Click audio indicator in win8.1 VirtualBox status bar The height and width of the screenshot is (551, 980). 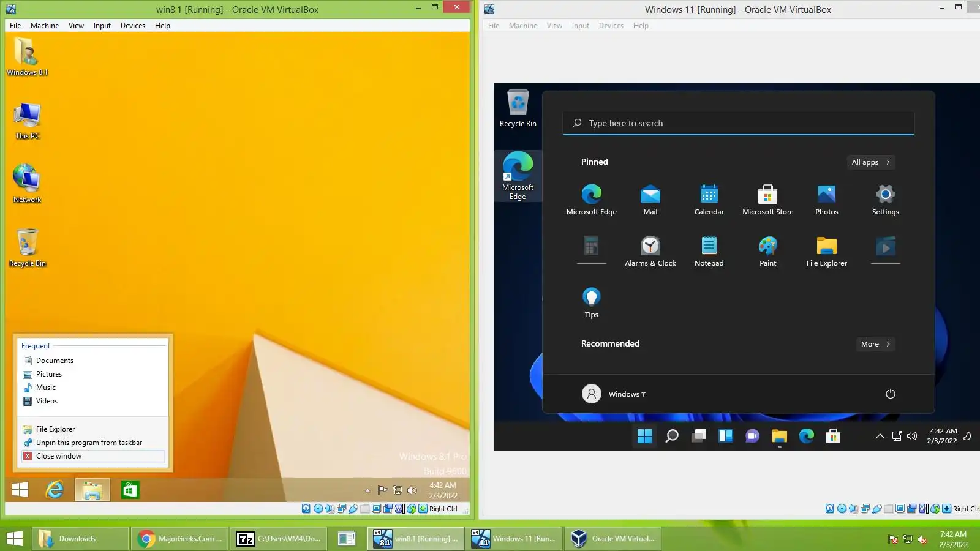(330, 509)
